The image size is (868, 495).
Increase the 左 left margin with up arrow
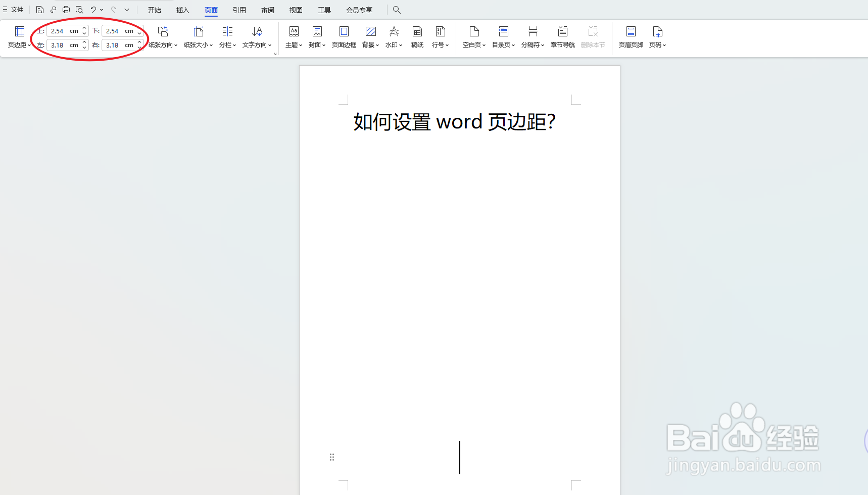click(84, 42)
